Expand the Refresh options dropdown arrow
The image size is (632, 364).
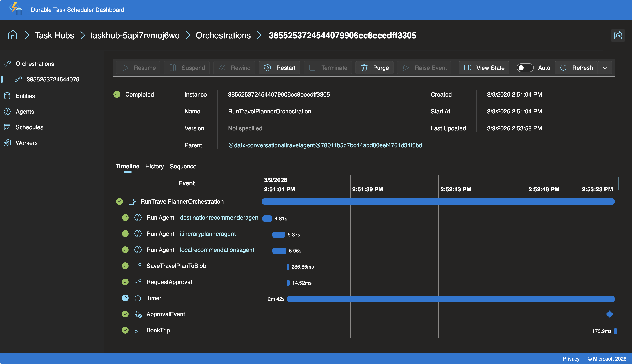[605, 68]
